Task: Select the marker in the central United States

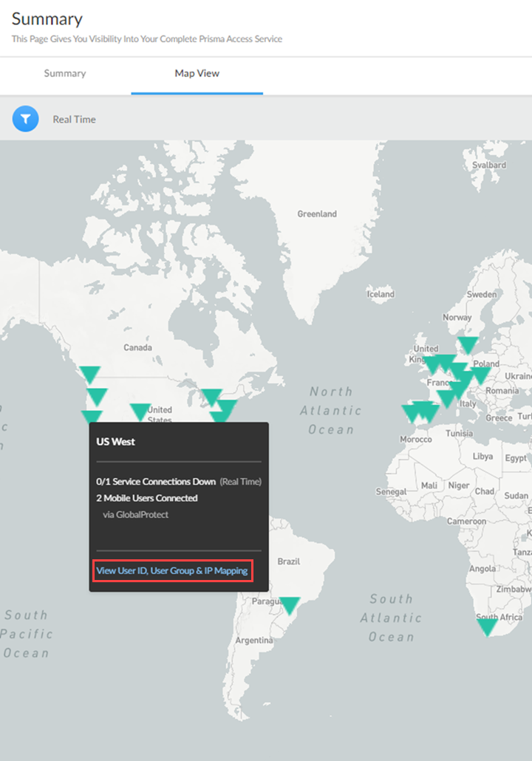Action: [x=140, y=411]
